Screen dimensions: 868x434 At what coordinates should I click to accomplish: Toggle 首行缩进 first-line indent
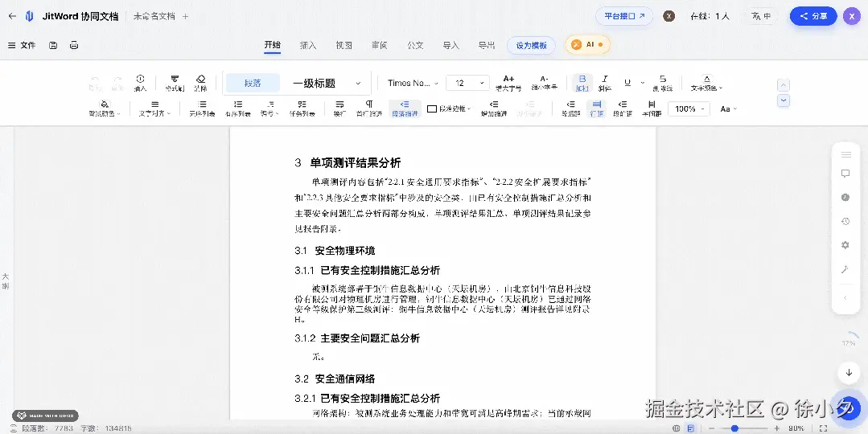point(369,108)
